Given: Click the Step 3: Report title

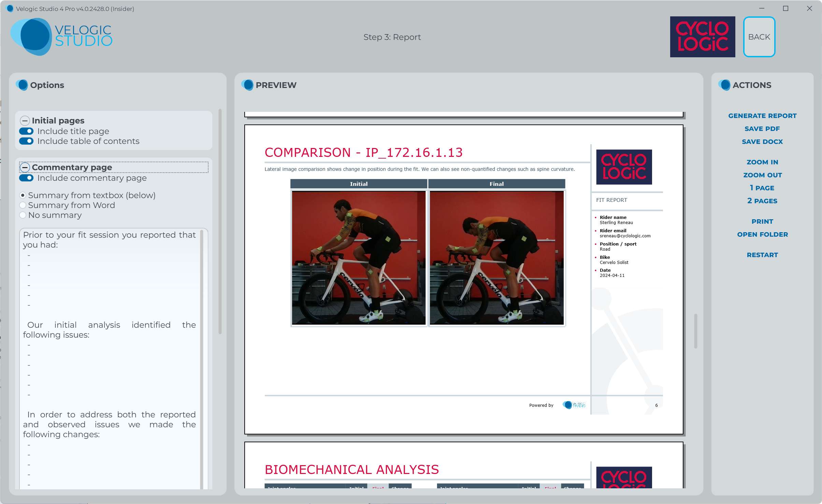Looking at the screenshot, I should pos(392,37).
